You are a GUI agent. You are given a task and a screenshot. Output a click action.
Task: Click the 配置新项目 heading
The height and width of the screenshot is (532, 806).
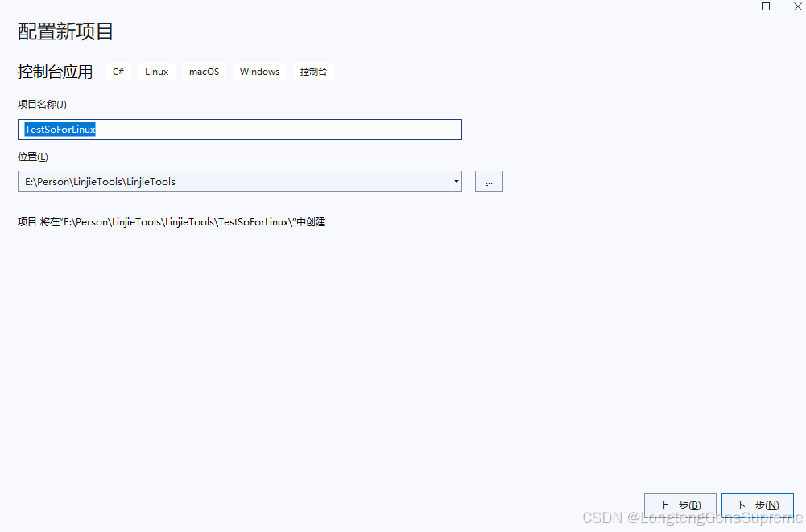[x=65, y=31]
